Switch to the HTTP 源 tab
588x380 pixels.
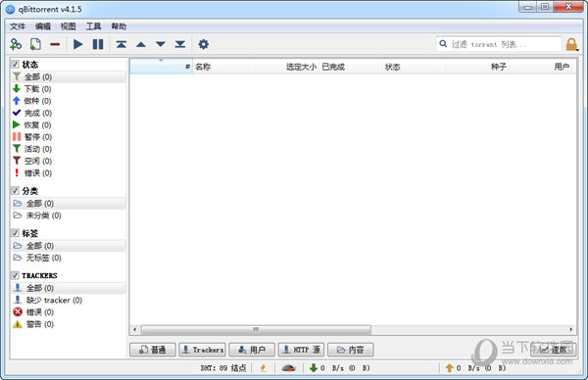301,350
